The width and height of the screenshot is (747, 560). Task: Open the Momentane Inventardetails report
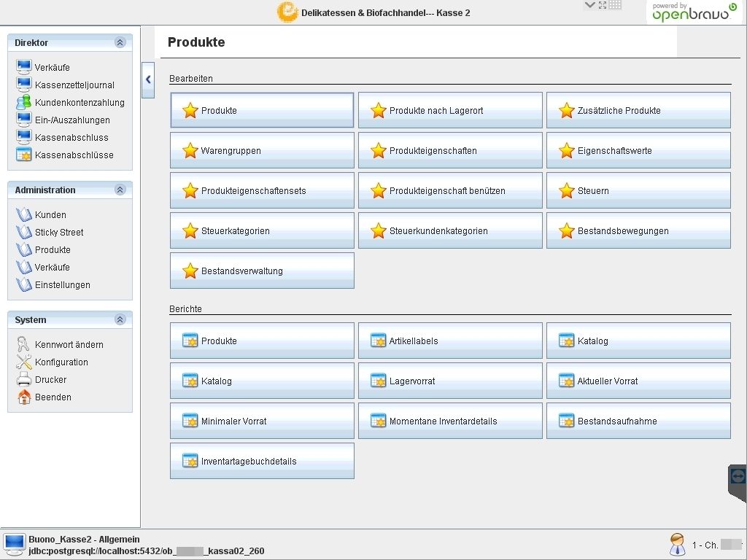(x=450, y=421)
